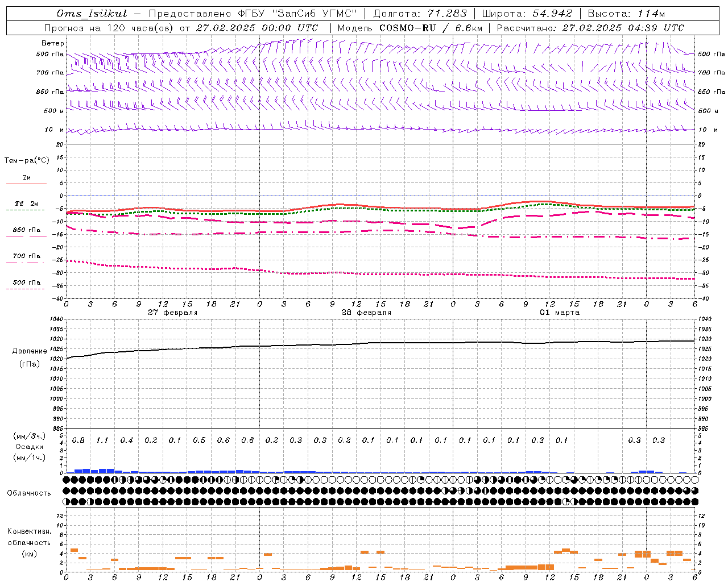Click the 'Осадки' precipitation label
The height and width of the screenshot is (582, 728).
[x=28, y=447]
